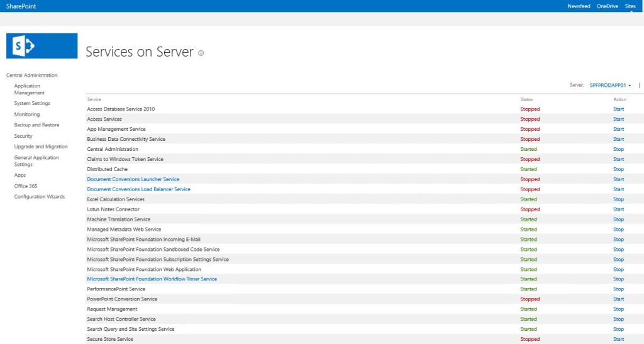
Task: Stop Search Host Controller Service
Action: (x=619, y=319)
